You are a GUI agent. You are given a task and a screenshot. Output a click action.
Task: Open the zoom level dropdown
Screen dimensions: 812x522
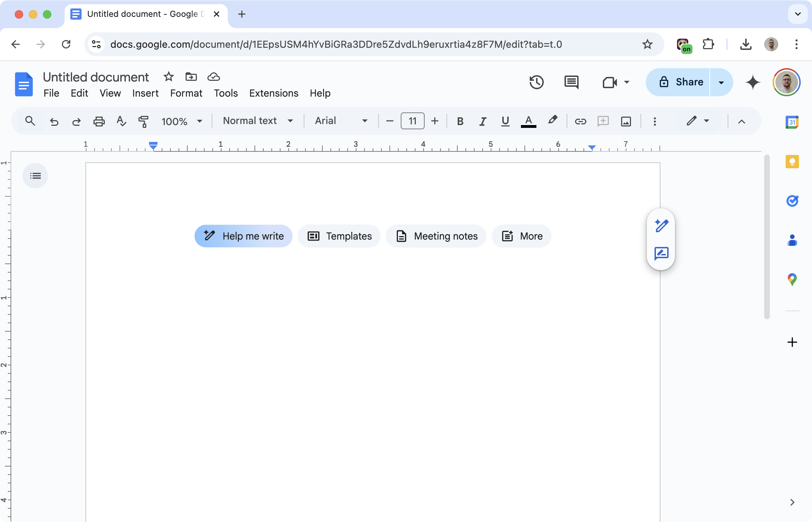point(182,121)
